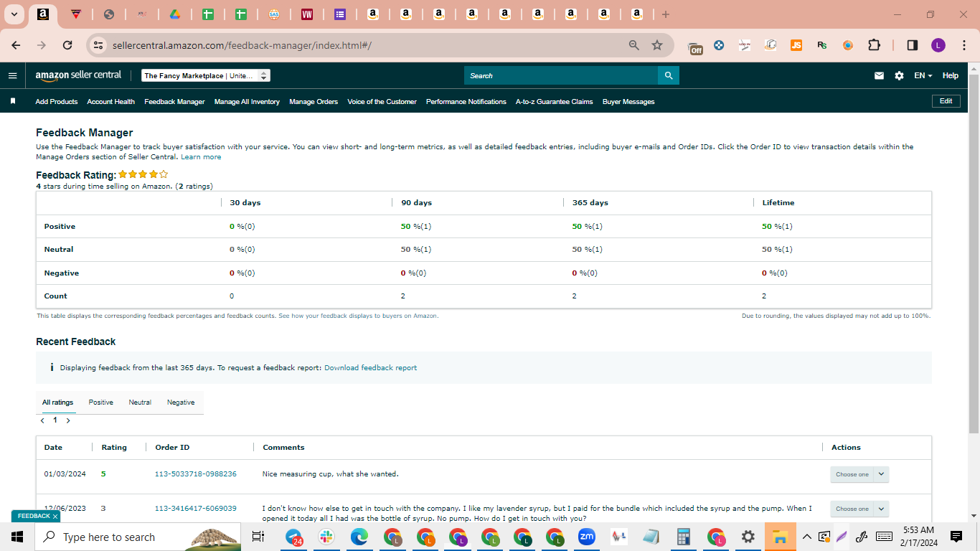Click Download feedback report link
The width and height of the screenshot is (980, 551).
[x=370, y=367]
